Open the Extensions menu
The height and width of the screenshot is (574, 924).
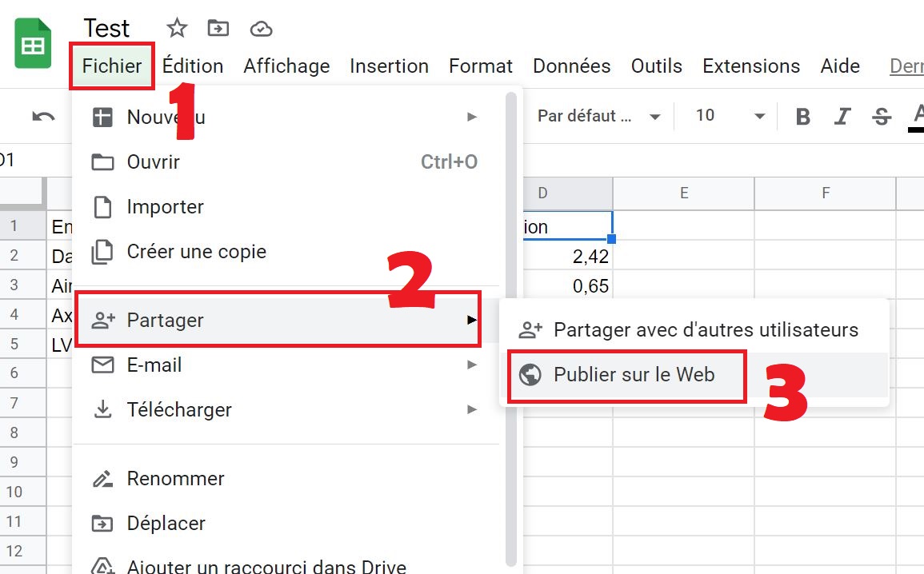coord(750,66)
